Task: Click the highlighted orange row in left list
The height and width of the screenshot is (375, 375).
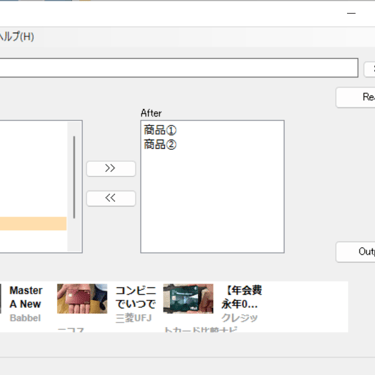Action: [x=33, y=224]
